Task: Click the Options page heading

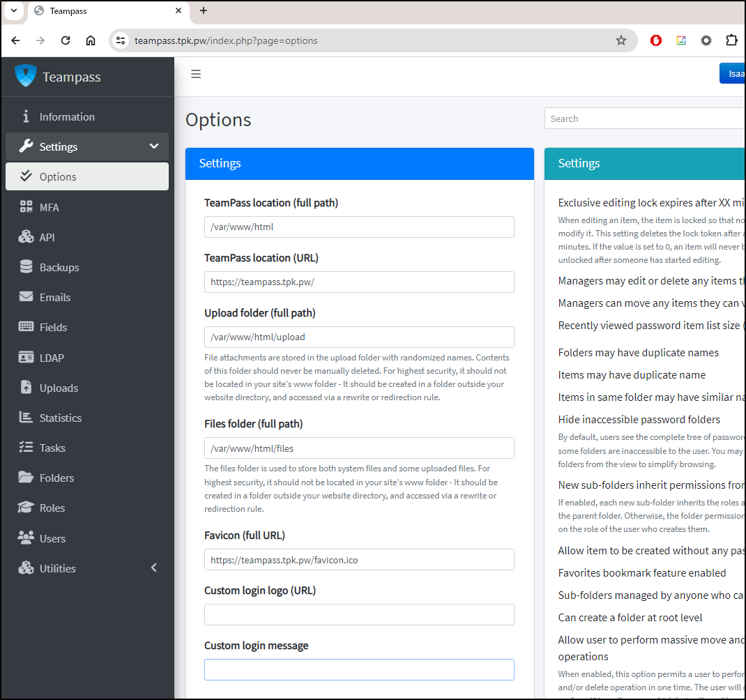Action: click(218, 120)
